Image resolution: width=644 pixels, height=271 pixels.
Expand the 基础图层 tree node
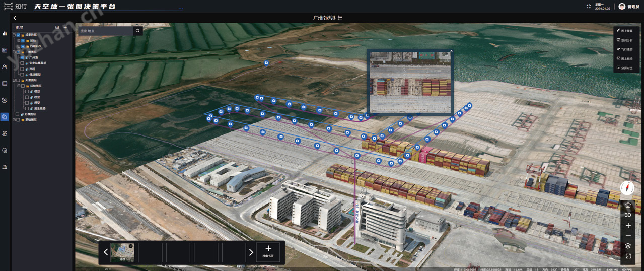click(x=14, y=120)
